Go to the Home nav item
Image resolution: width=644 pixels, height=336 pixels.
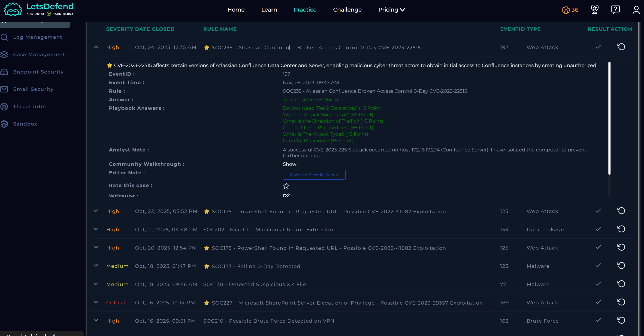pos(236,10)
